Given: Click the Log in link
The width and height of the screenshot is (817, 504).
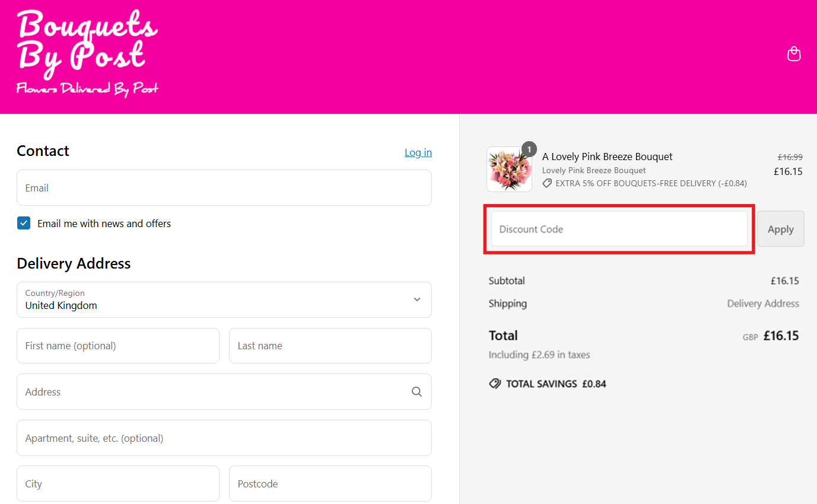Looking at the screenshot, I should click(418, 152).
